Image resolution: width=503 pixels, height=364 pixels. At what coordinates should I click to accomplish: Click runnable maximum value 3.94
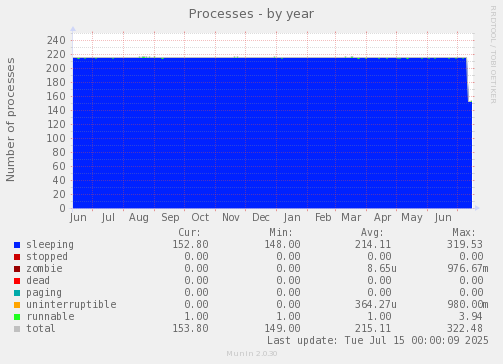click(x=471, y=317)
